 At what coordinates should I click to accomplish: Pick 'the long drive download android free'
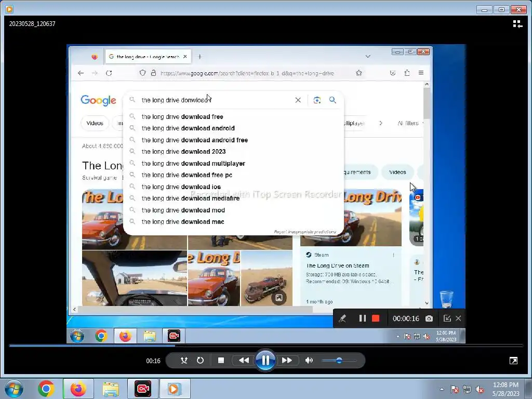pos(233,140)
